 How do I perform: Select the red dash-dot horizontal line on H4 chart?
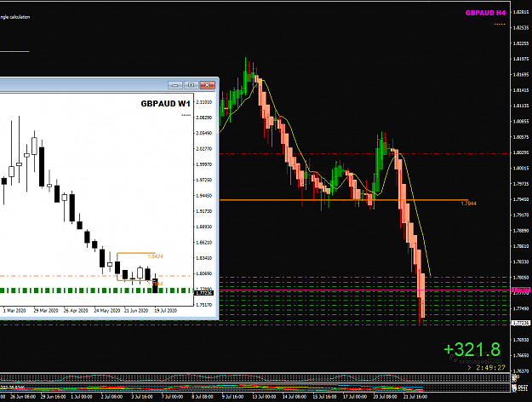364,154
